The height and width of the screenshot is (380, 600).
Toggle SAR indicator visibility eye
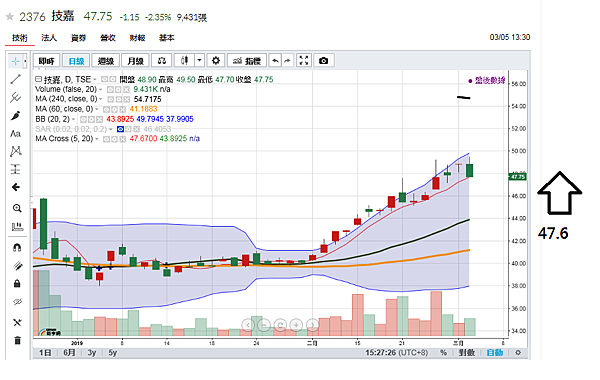120,129
